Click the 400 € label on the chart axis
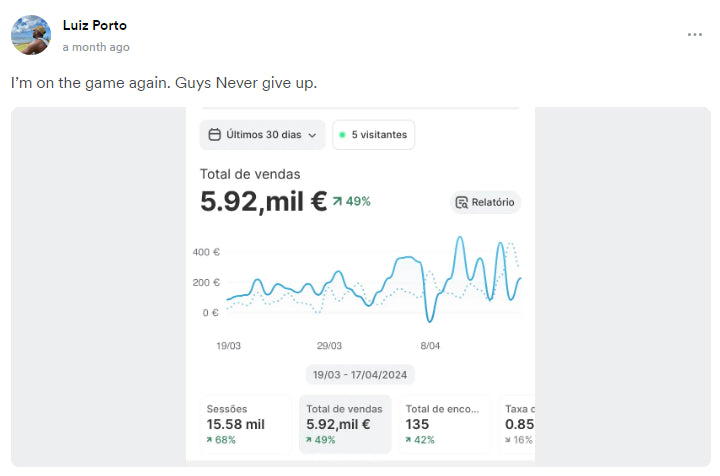Viewport: 720px width, 476px height. tap(206, 252)
